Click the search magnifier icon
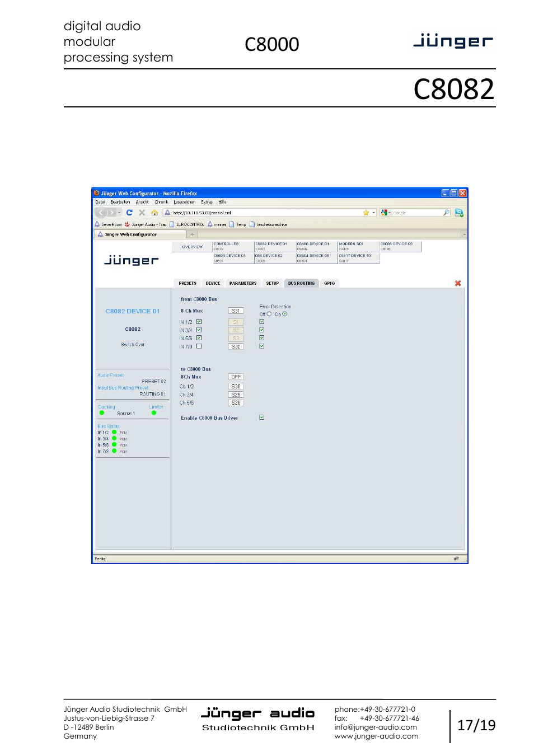The image size is (534, 756). coord(446,213)
